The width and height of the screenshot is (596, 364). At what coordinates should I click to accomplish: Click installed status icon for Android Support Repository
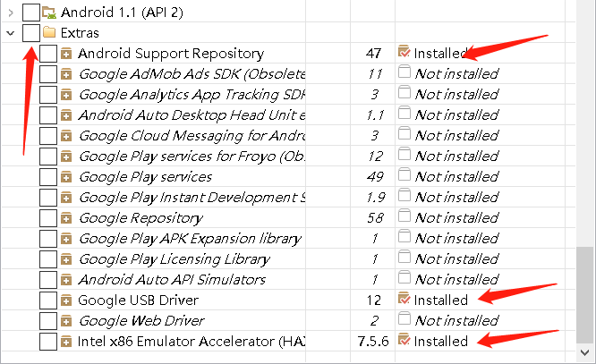click(x=404, y=52)
